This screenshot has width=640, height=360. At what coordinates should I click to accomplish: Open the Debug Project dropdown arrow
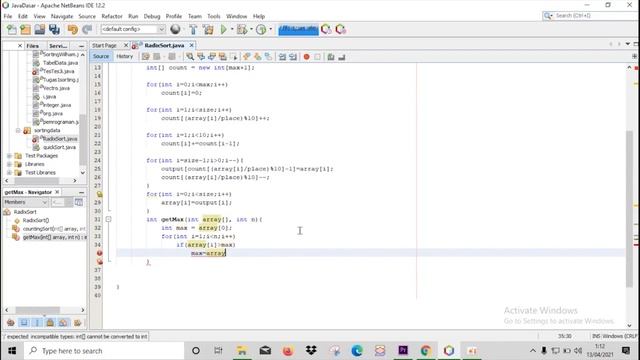pos(251,29)
